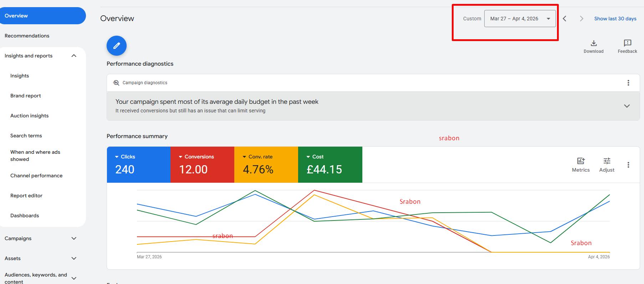The image size is (644, 284).
Task: Click the yellow Conv. rate scorecard tile
Action: pyautogui.click(x=266, y=165)
